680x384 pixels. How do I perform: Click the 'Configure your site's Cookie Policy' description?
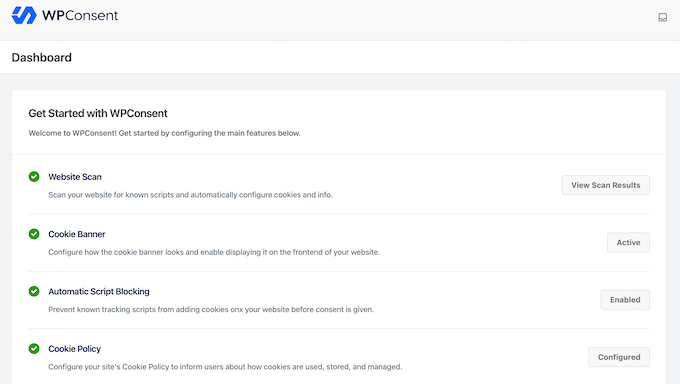(x=225, y=367)
